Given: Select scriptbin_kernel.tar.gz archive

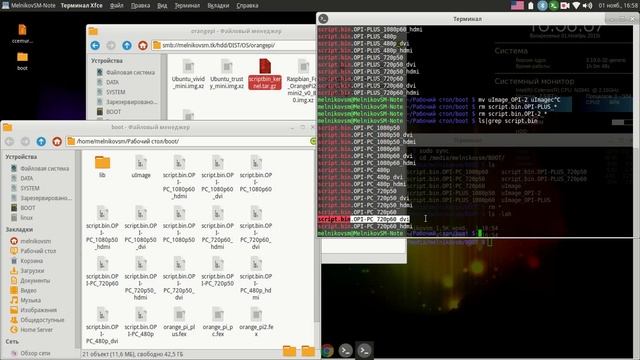Looking at the screenshot, I should coord(265,74).
